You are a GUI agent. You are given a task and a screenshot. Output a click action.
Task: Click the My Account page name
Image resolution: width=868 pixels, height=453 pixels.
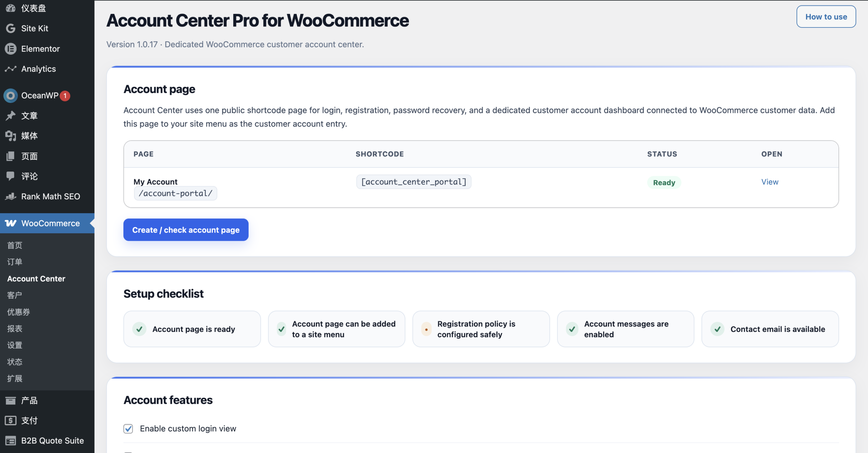click(x=155, y=182)
